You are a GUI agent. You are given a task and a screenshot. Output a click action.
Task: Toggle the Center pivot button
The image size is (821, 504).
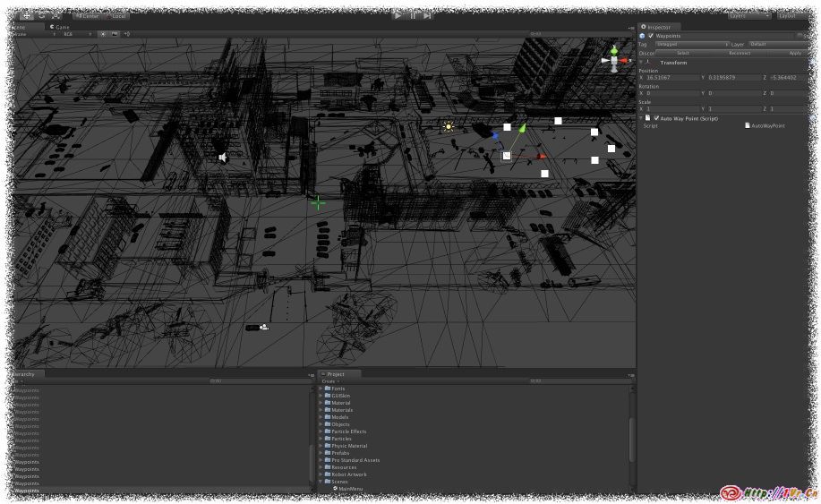(x=88, y=15)
